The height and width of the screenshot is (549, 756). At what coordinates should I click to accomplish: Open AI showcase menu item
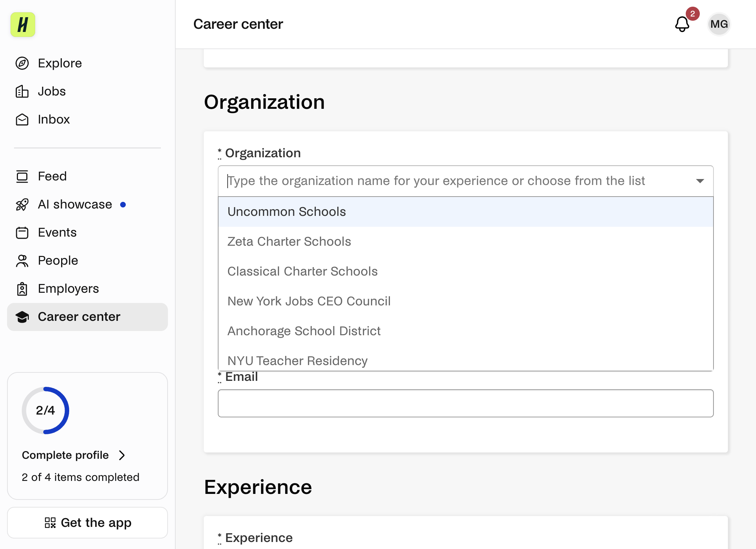87,204
